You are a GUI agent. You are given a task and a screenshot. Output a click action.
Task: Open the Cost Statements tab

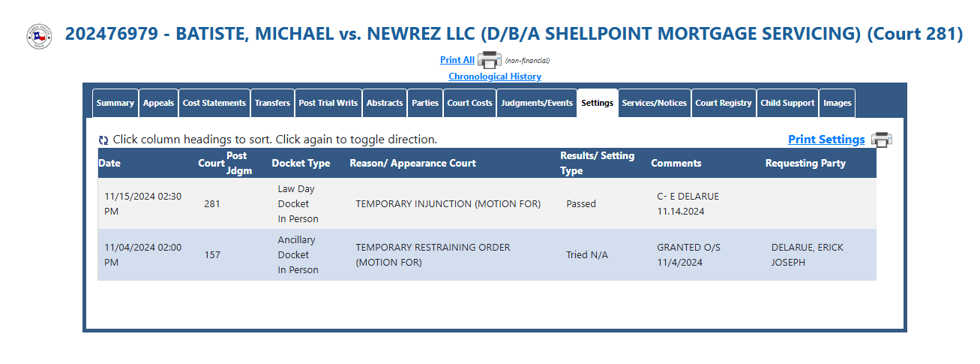point(214,103)
